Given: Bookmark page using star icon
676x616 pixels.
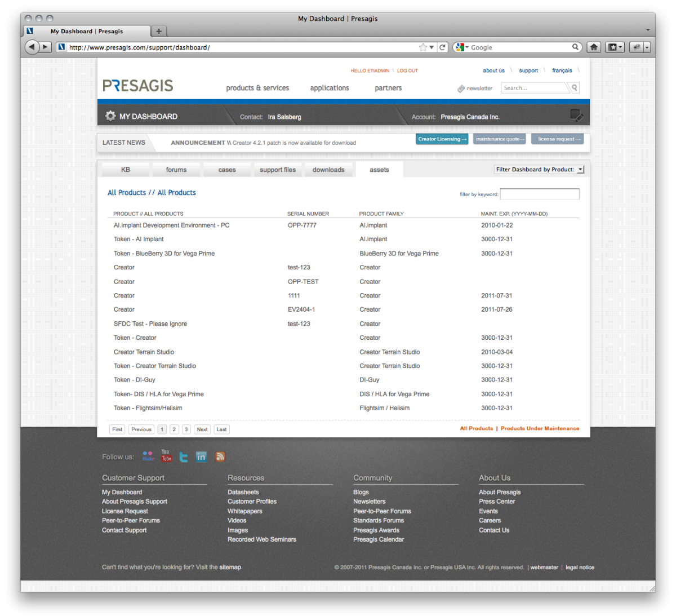Looking at the screenshot, I should [423, 47].
